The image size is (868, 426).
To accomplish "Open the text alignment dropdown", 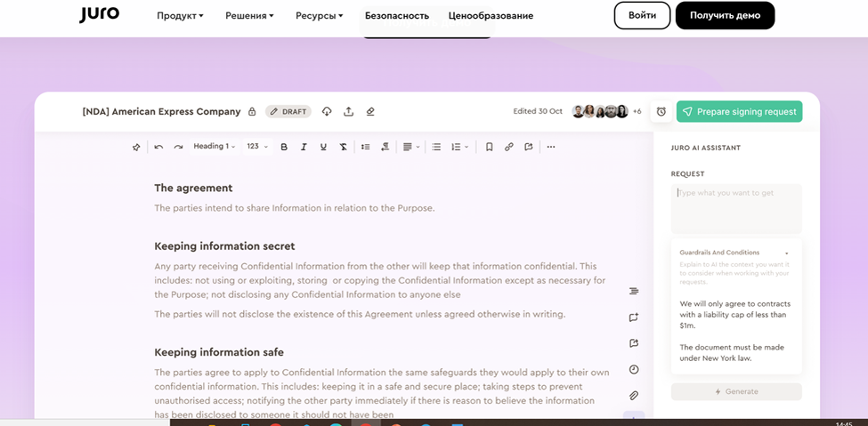I will tap(411, 147).
